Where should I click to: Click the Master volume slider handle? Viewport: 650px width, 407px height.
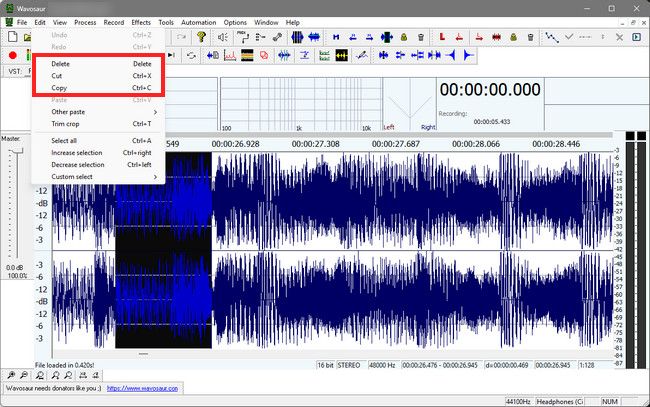17,152
